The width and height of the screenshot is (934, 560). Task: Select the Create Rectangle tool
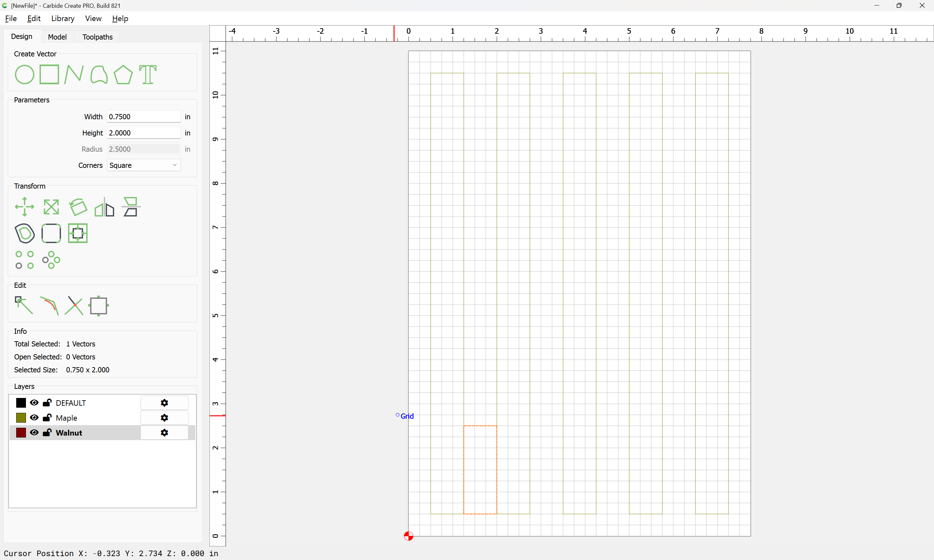coord(49,74)
